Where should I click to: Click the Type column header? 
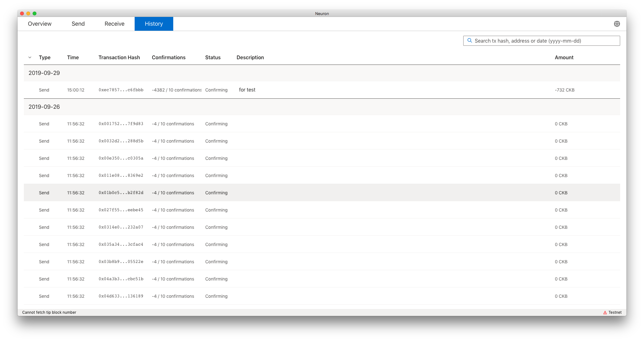[45, 57]
